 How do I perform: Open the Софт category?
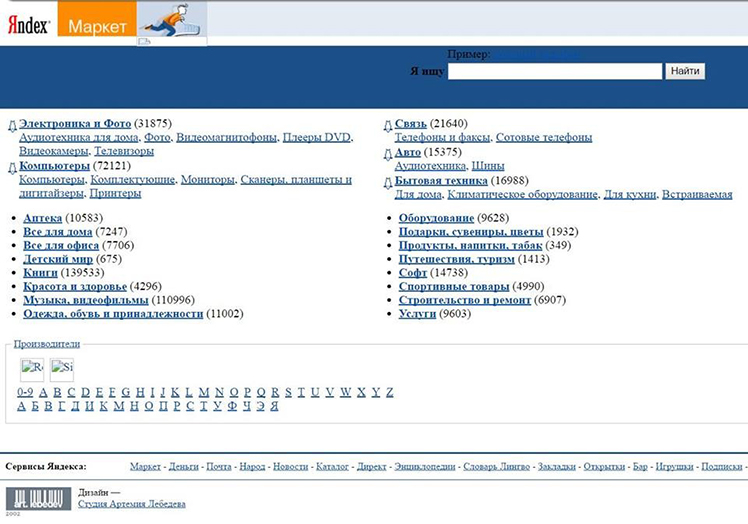pyautogui.click(x=413, y=273)
